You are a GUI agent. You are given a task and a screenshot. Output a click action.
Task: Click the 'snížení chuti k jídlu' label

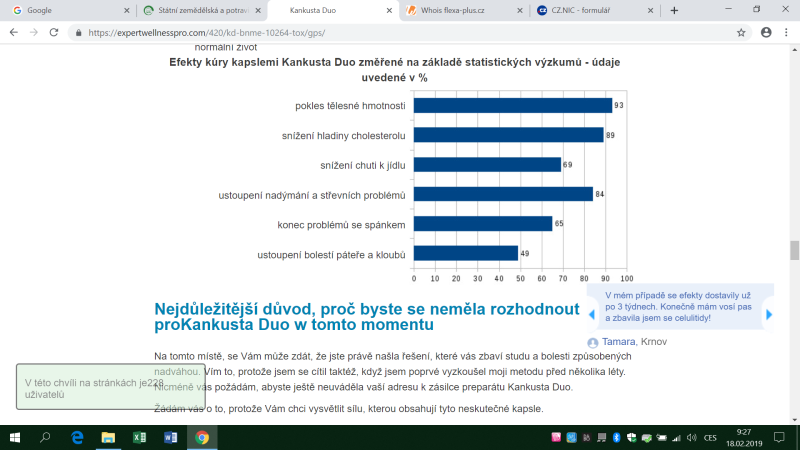(x=363, y=165)
